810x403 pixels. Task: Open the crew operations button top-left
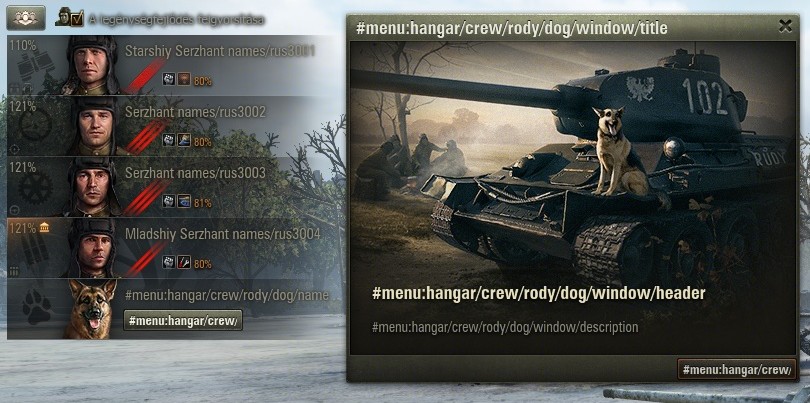click(x=26, y=18)
